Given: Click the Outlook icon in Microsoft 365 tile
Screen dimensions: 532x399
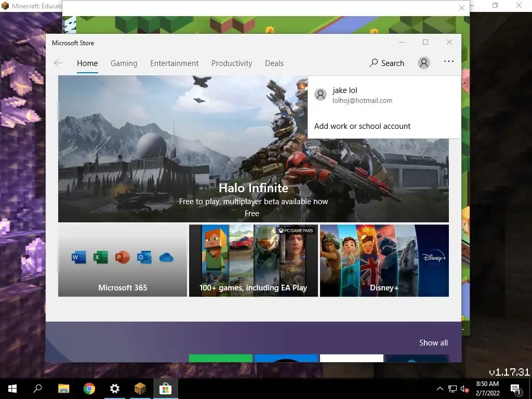Looking at the screenshot, I should point(144,257).
